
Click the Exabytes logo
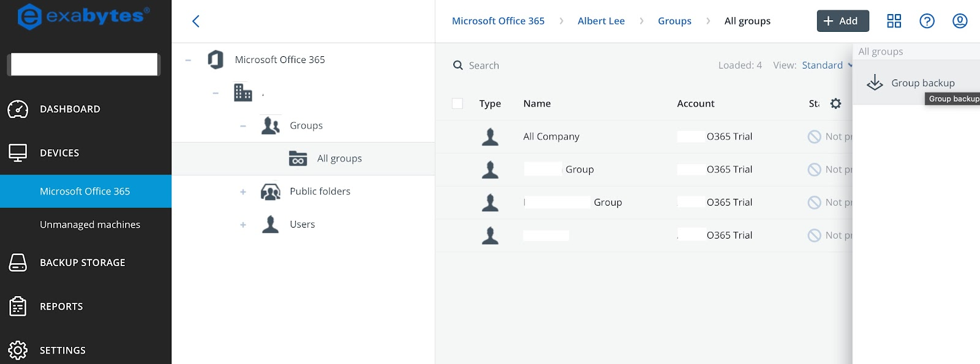(x=84, y=17)
